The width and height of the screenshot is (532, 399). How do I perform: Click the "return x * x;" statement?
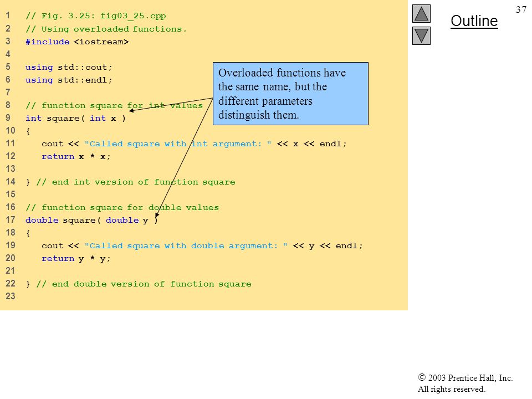[x=76, y=156]
